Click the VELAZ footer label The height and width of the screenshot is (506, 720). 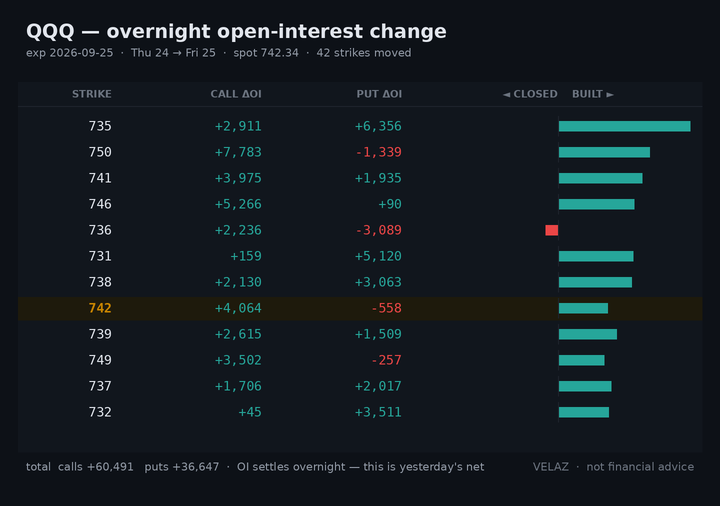click(551, 467)
